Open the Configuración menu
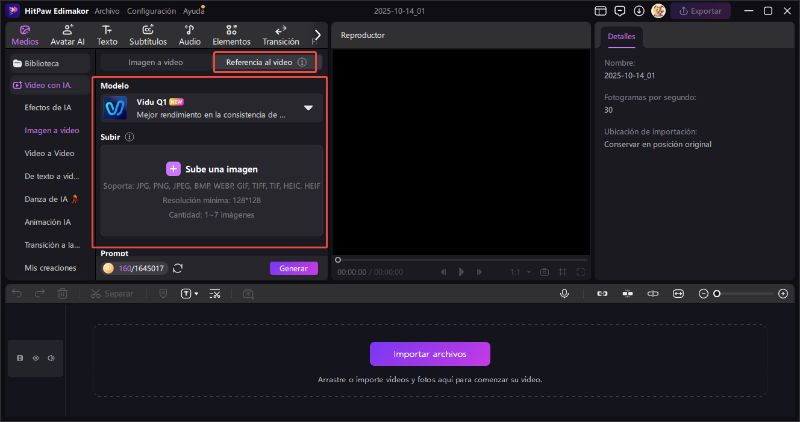Image resolution: width=800 pixels, height=422 pixels. [x=152, y=10]
